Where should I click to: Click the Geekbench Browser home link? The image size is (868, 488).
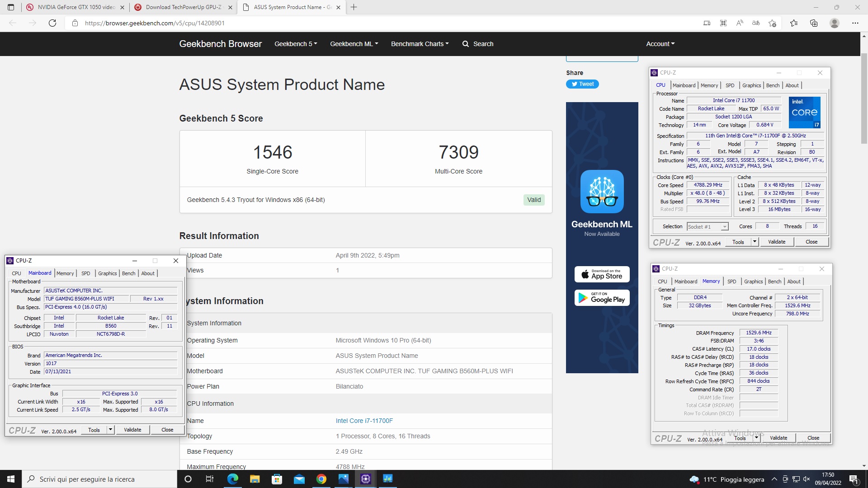(x=220, y=44)
